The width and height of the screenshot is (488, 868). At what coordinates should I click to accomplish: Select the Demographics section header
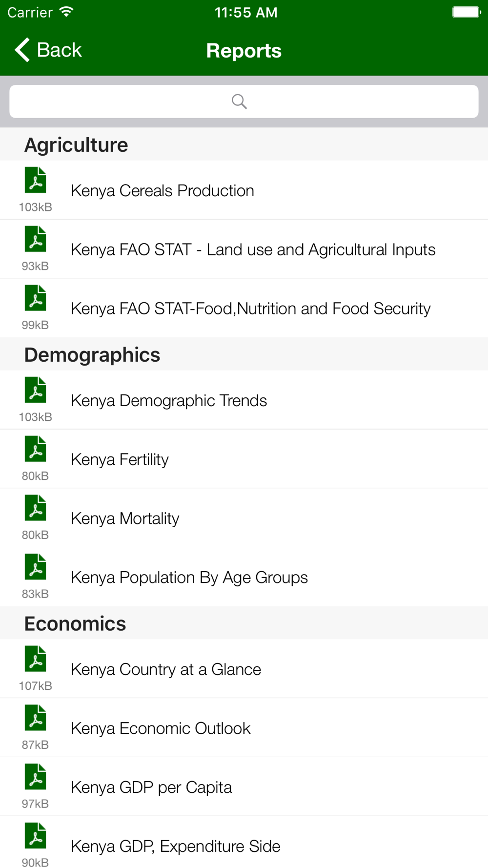click(x=92, y=355)
